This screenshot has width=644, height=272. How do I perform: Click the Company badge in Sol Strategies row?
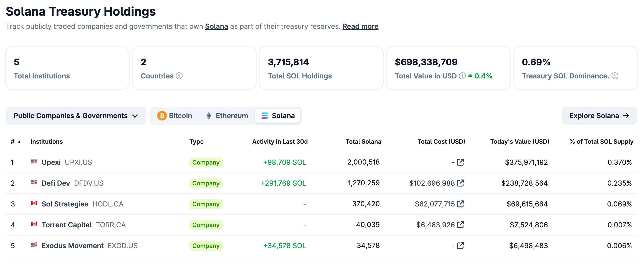coord(206,204)
